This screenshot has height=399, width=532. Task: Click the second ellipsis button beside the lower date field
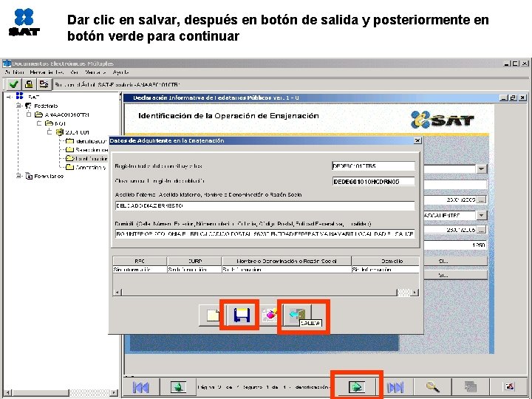click(481, 230)
